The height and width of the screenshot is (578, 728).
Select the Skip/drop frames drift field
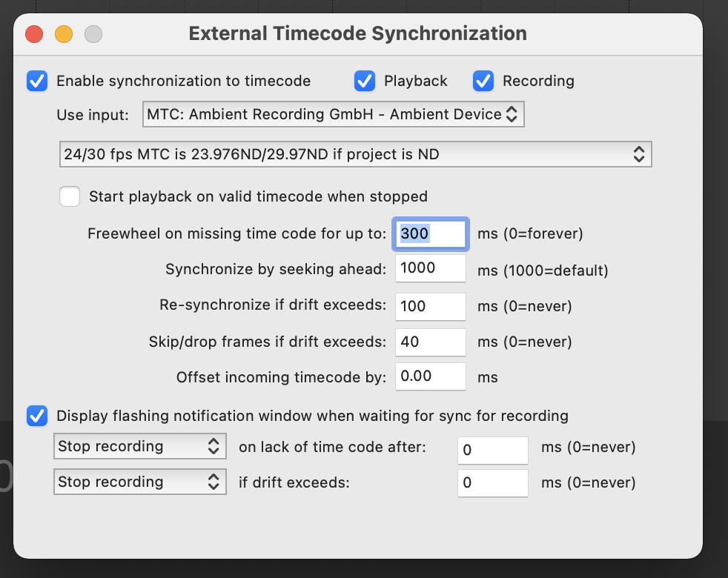[431, 342]
